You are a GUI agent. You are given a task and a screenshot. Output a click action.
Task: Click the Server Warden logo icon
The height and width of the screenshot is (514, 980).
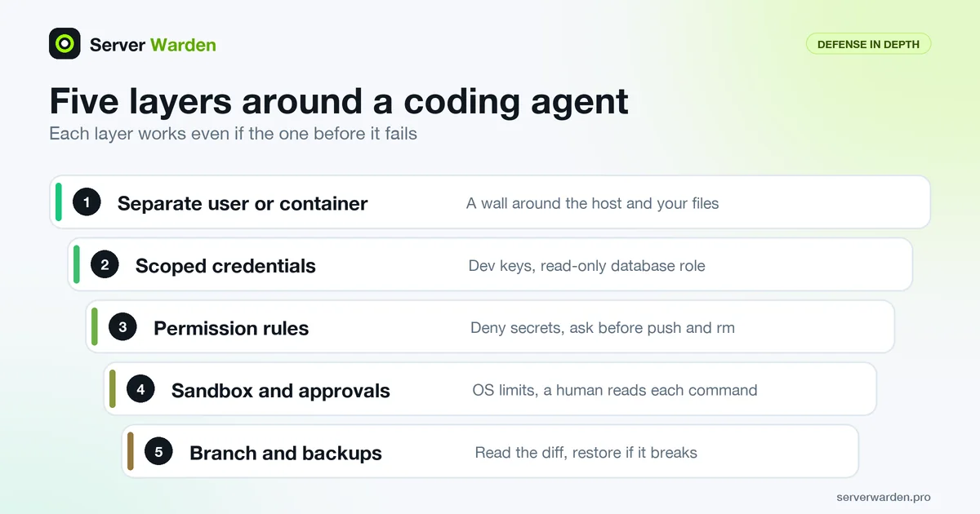(65, 43)
